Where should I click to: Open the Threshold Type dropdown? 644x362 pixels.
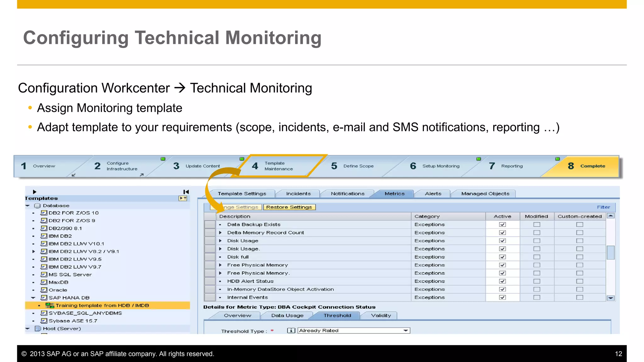coord(406,331)
